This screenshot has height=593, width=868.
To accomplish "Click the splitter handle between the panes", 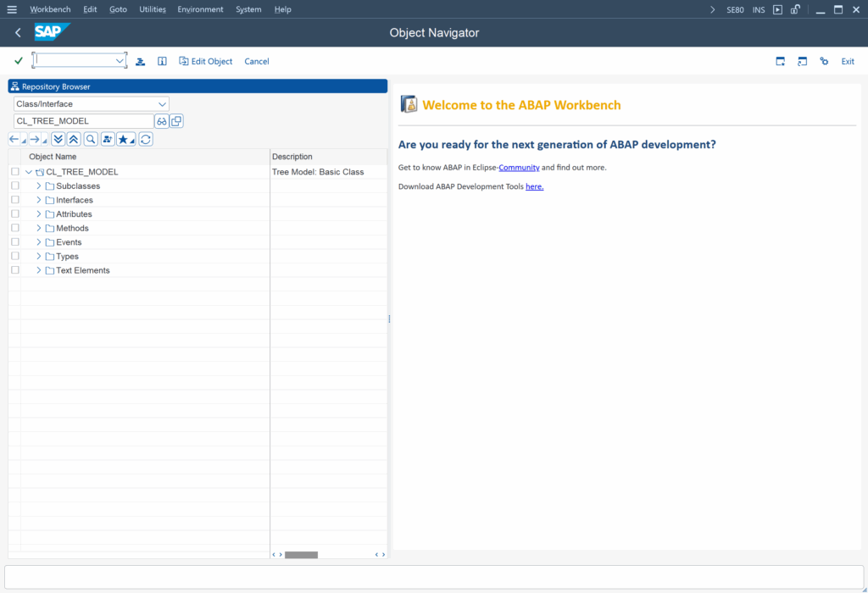I will click(x=389, y=319).
